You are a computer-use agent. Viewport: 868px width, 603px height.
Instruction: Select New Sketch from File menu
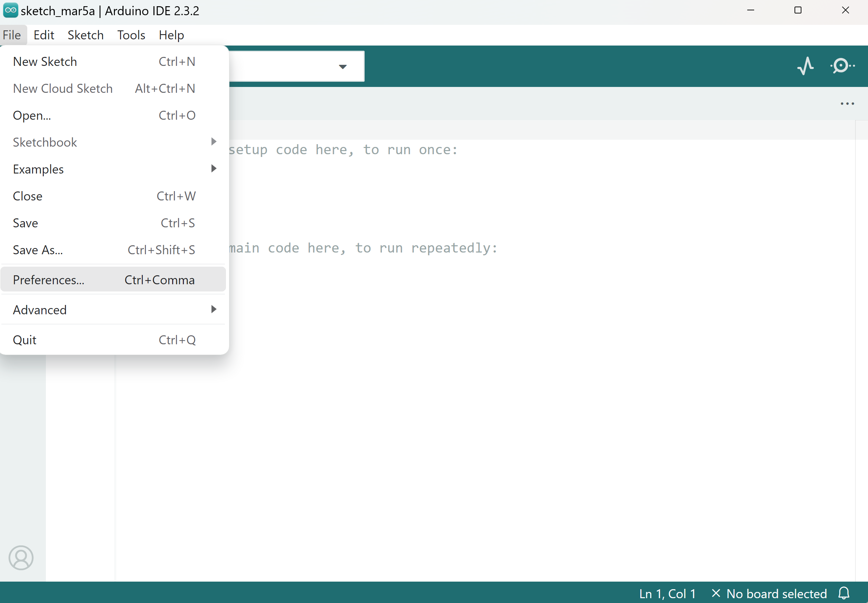click(x=114, y=62)
